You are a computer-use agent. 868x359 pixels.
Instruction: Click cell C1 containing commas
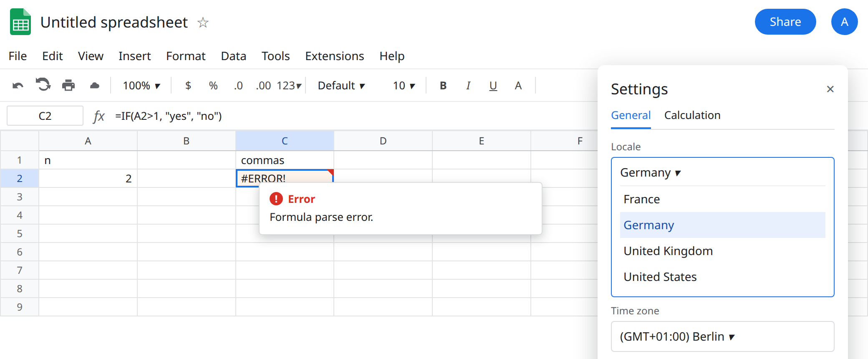pyautogui.click(x=285, y=160)
